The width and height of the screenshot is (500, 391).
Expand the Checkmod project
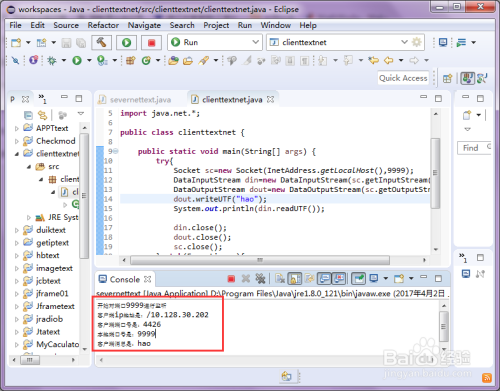(16, 141)
